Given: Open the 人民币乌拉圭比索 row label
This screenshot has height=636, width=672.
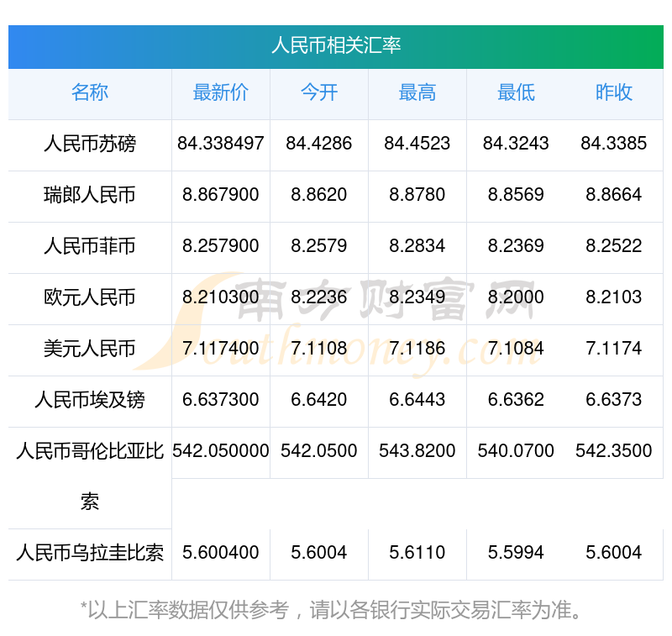Looking at the screenshot, I should click(90, 553).
